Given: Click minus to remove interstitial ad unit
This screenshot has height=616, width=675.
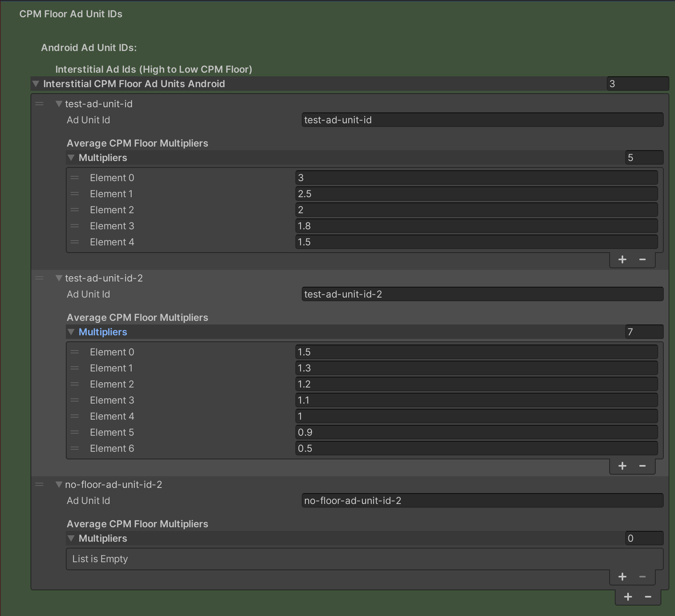Looking at the screenshot, I should pos(648,597).
